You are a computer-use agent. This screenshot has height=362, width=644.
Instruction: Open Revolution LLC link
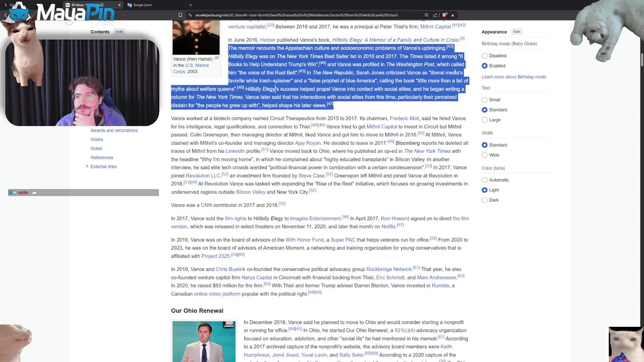(x=203, y=176)
